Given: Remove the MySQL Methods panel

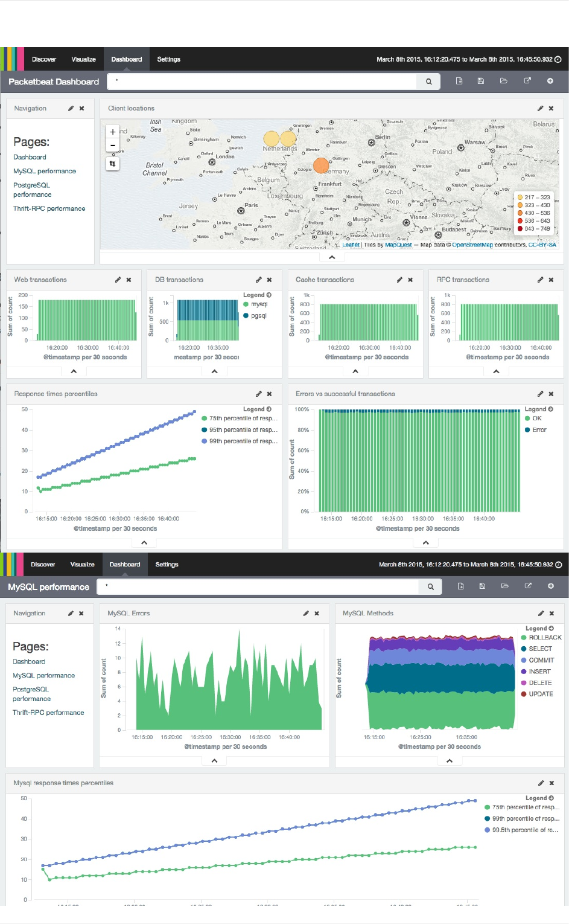Looking at the screenshot, I should pos(552,614).
